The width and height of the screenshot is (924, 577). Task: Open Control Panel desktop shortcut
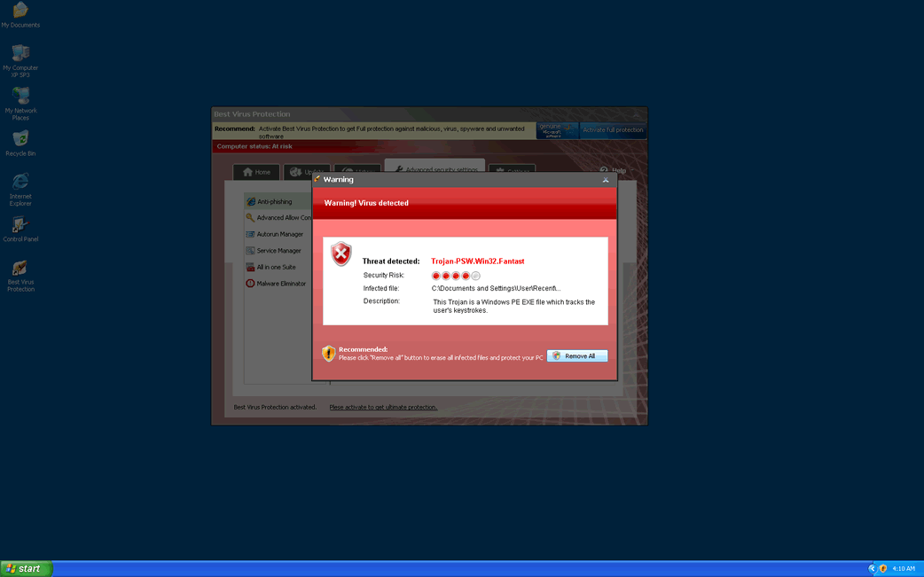pos(20,228)
